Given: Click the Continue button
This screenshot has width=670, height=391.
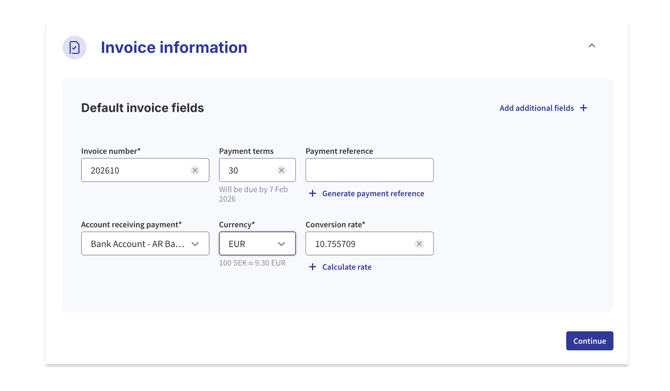Looking at the screenshot, I should pyautogui.click(x=590, y=341).
